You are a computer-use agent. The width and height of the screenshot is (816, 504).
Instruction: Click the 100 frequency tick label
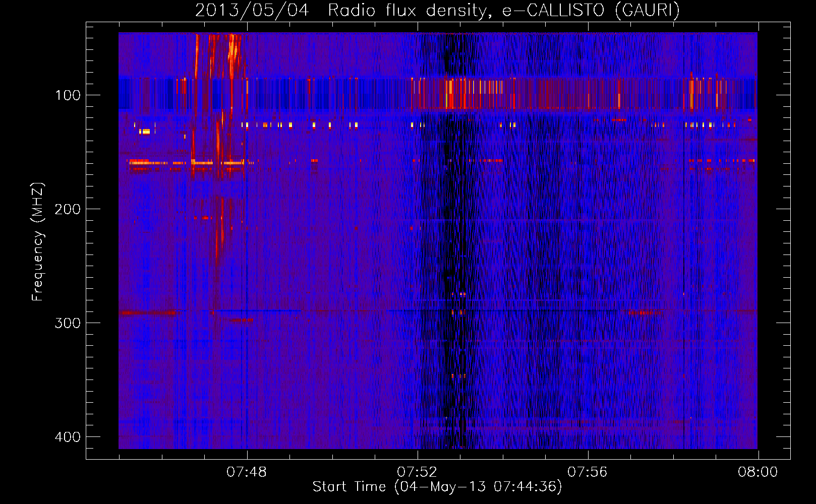click(68, 95)
